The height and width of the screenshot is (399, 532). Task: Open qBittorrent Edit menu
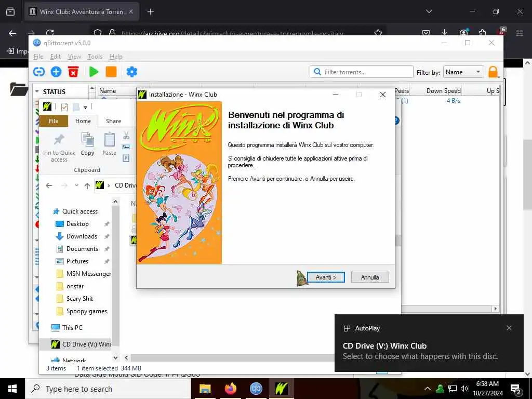coord(55,57)
